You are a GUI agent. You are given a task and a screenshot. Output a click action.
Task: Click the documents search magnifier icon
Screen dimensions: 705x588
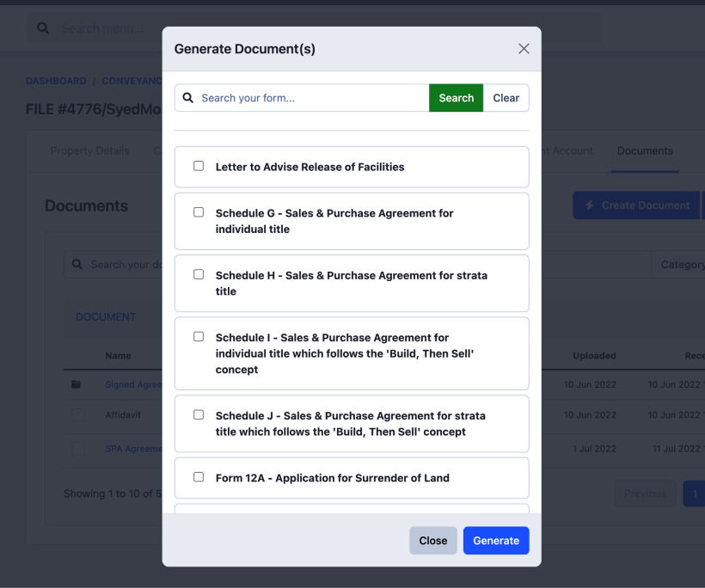coord(77,265)
